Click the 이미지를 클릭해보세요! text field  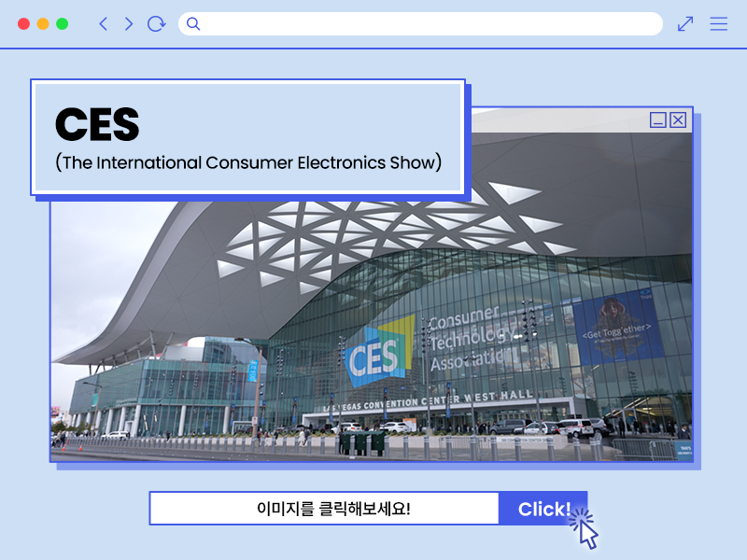(x=324, y=509)
